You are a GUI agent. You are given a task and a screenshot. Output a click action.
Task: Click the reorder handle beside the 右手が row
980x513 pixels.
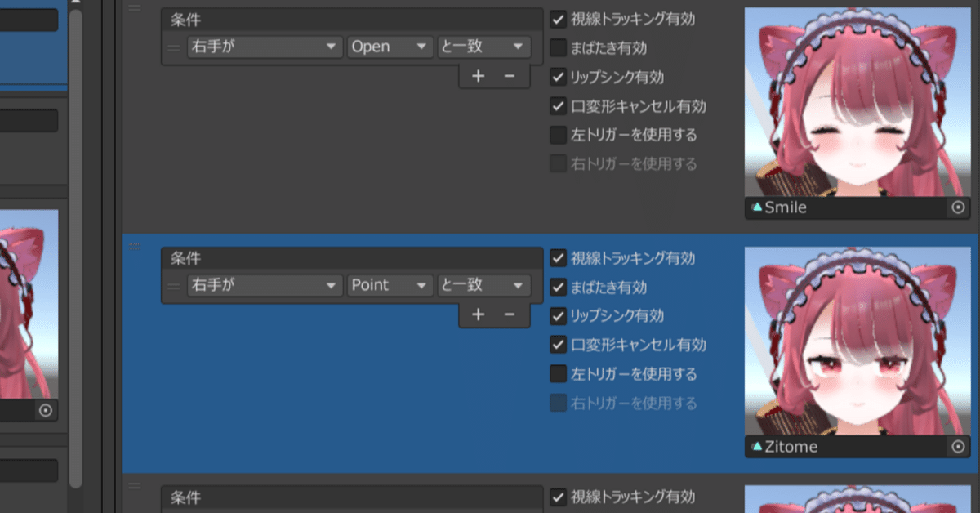point(172,47)
